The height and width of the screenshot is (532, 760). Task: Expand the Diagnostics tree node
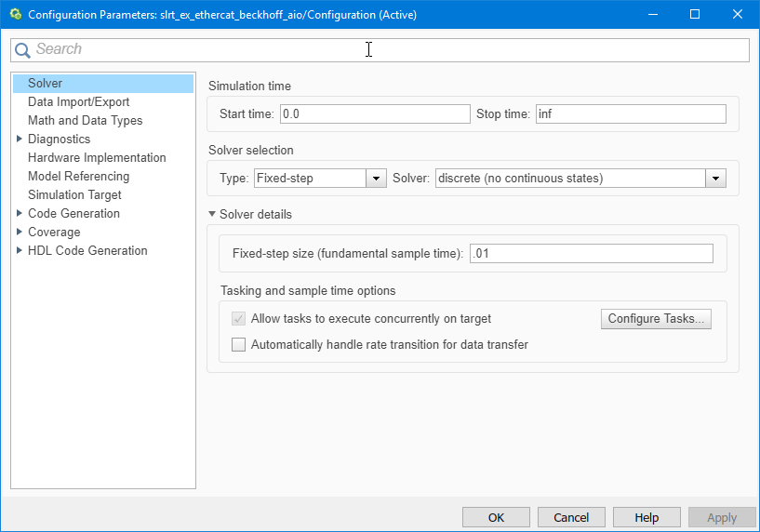click(19, 140)
